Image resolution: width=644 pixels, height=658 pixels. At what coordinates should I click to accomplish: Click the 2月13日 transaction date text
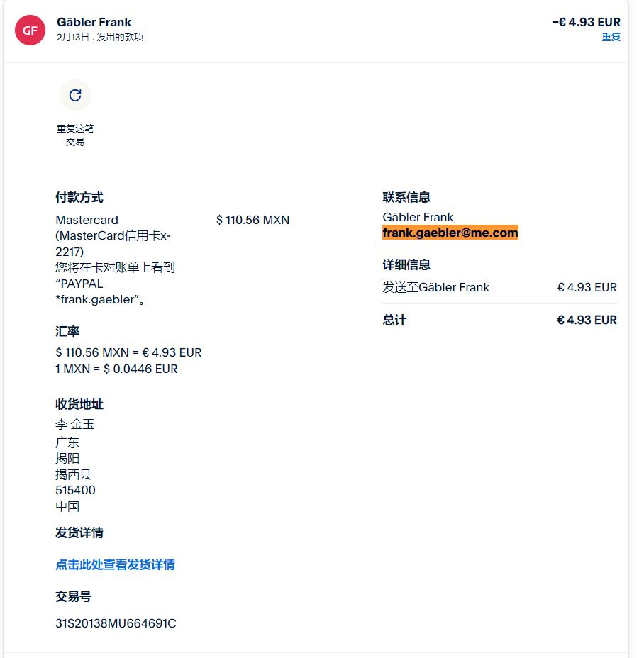coord(72,37)
